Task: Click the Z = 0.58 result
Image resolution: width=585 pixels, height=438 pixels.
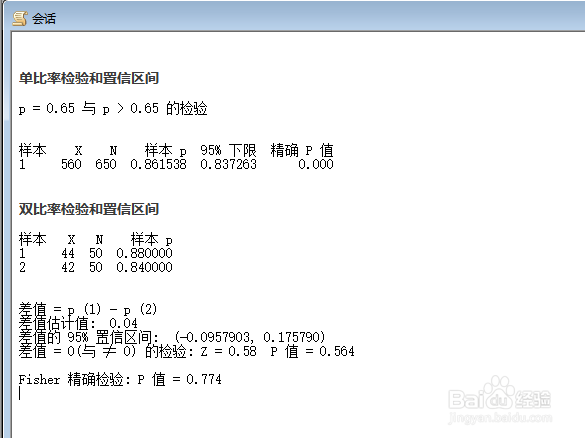Action: (228, 351)
